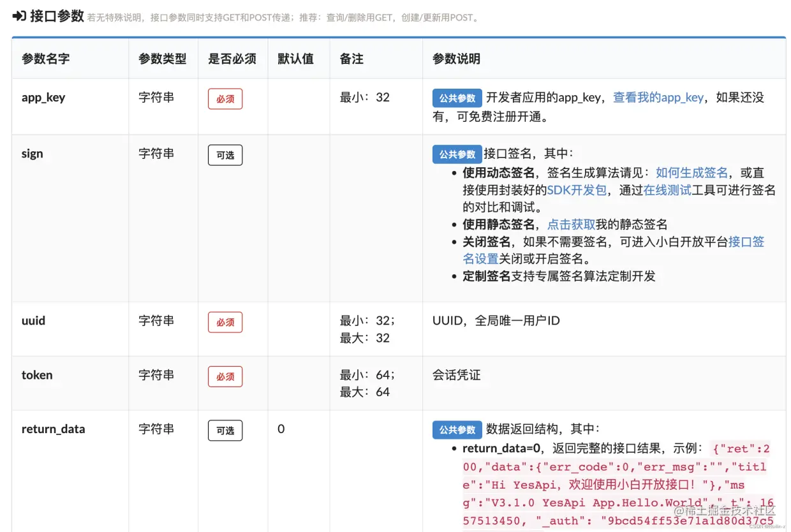Open the 在线测试 tool link
The width and height of the screenshot is (791, 532).
click(x=667, y=190)
